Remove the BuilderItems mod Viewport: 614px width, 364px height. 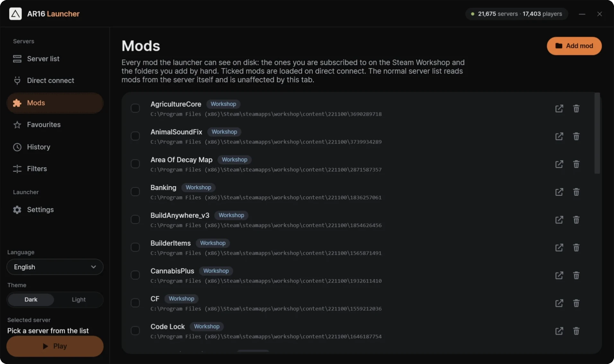576,247
